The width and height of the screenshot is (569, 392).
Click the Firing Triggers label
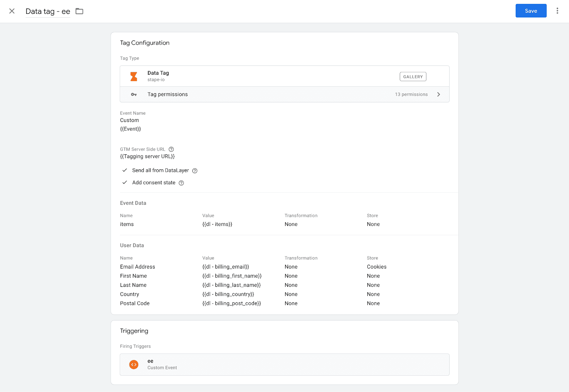(135, 346)
